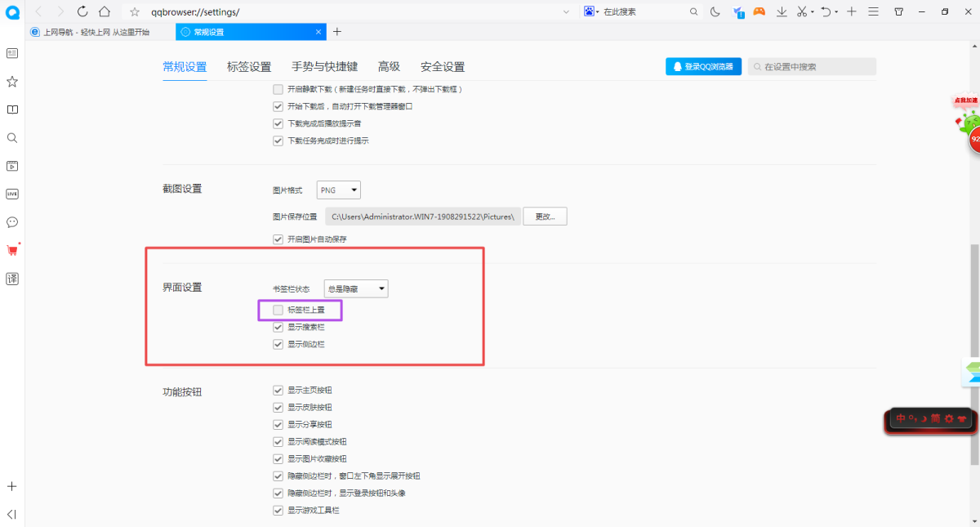Viewport: 980px width, 527px height.
Task: Open a new tab with the plus button
Action: (337, 32)
